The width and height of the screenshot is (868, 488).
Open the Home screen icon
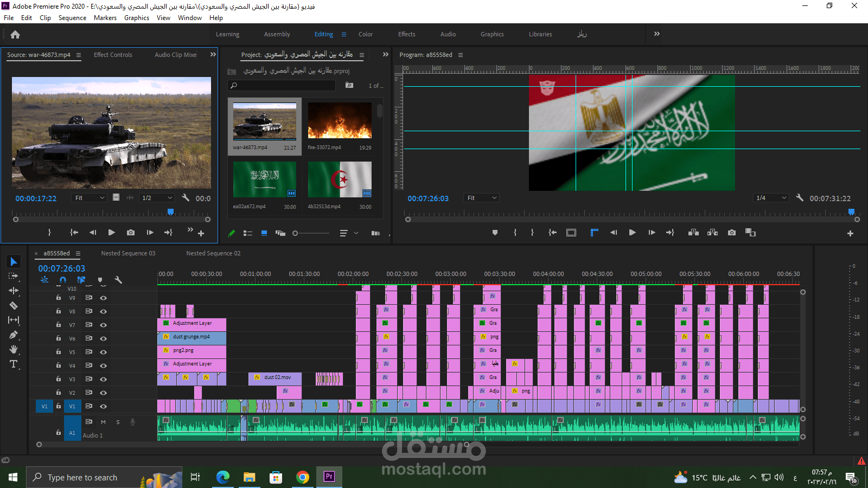click(15, 35)
